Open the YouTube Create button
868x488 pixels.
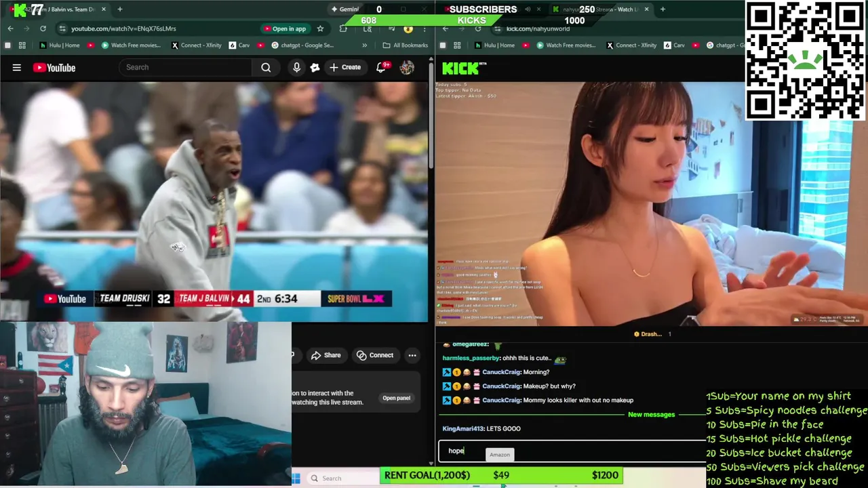[345, 67]
